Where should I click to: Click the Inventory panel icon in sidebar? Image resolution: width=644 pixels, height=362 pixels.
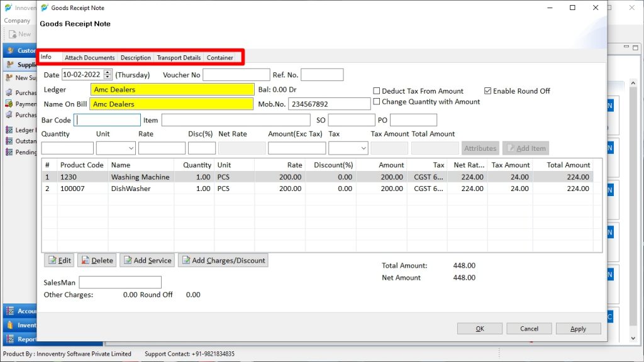tap(10, 325)
